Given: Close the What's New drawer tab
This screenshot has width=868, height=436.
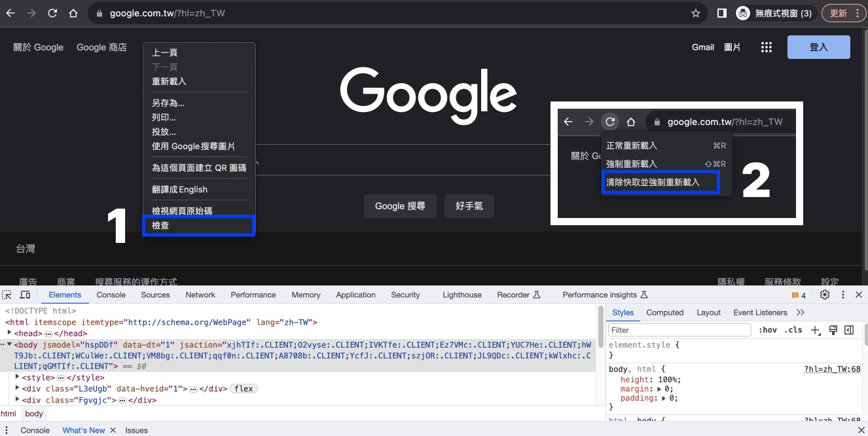Looking at the screenshot, I should (113, 430).
